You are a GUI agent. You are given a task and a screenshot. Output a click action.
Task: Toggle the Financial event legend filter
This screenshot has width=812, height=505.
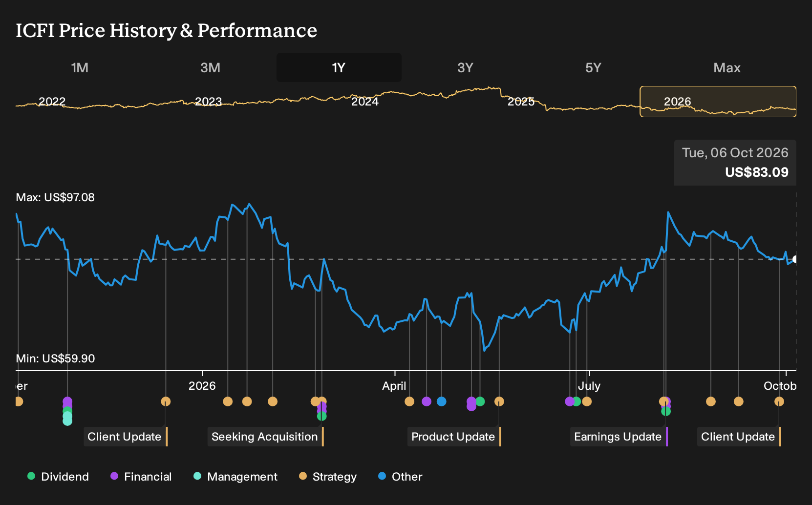click(141, 477)
